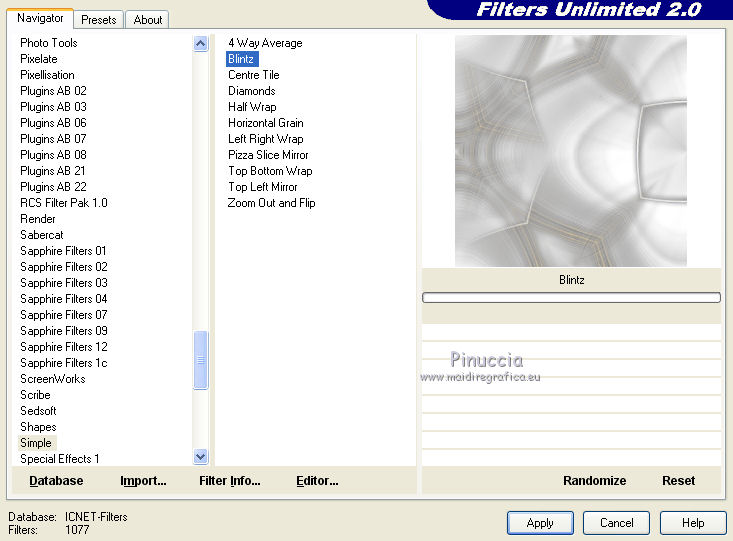Select the Sapphire Filters 01 category
The width and height of the screenshot is (733, 541).
[63, 251]
